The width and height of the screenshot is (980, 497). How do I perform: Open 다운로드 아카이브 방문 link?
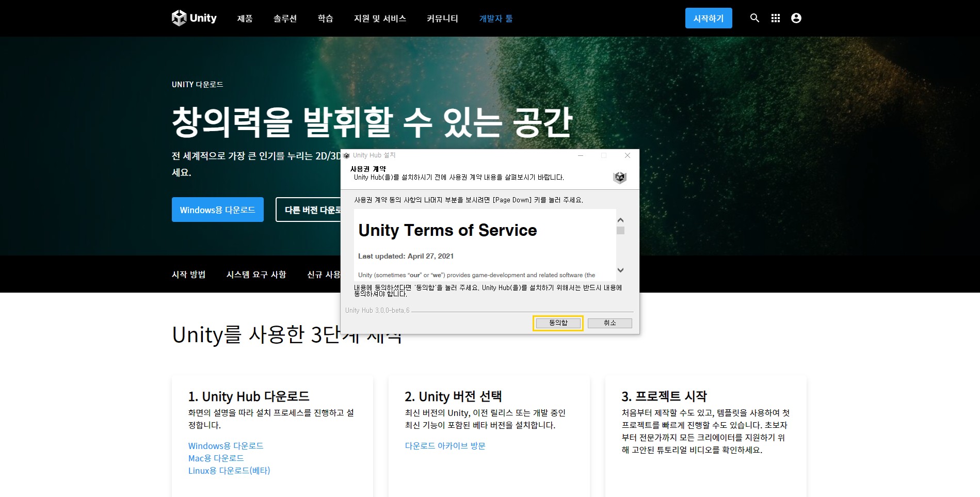(x=445, y=446)
